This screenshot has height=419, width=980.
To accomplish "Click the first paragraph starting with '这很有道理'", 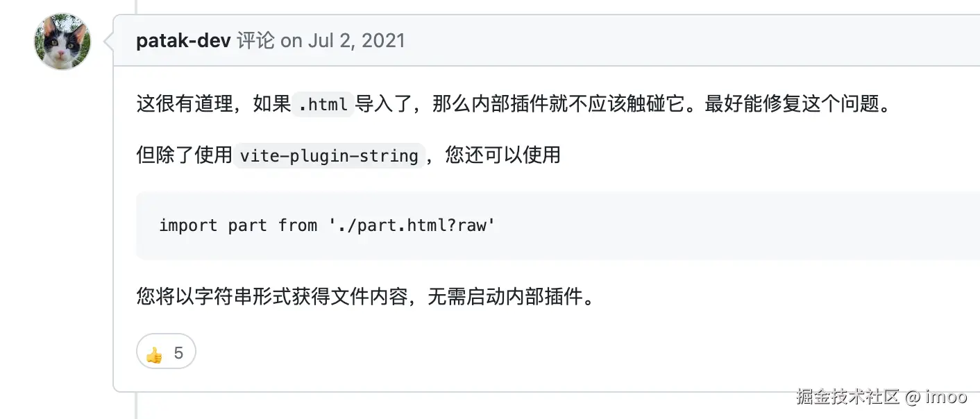I will (x=513, y=105).
